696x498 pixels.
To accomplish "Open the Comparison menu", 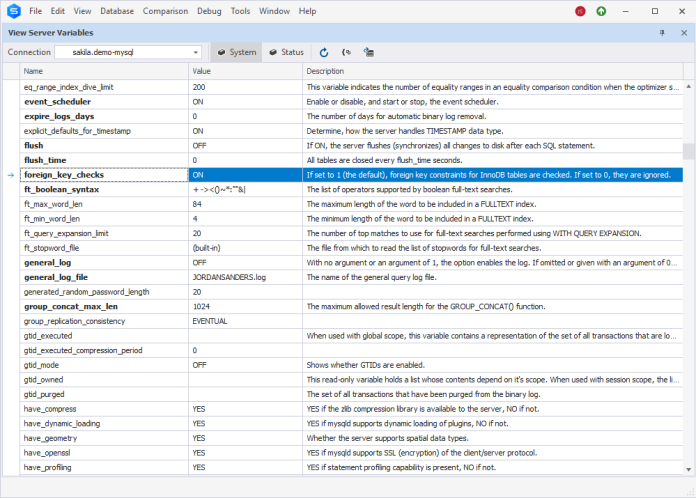I will pyautogui.click(x=165, y=11).
